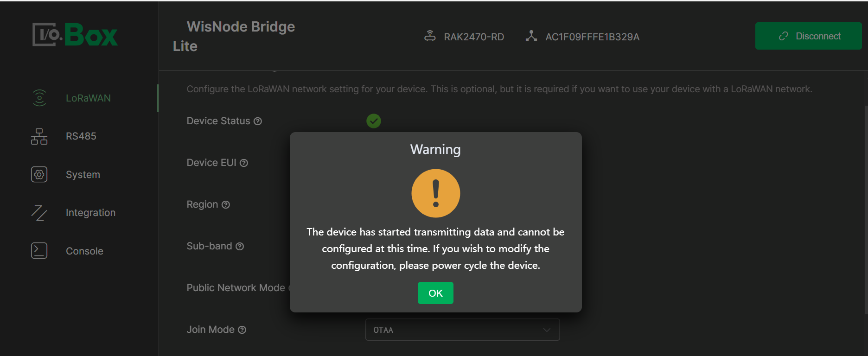
Task: Click the Device EUI help icon
Action: click(x=244, y=163)
